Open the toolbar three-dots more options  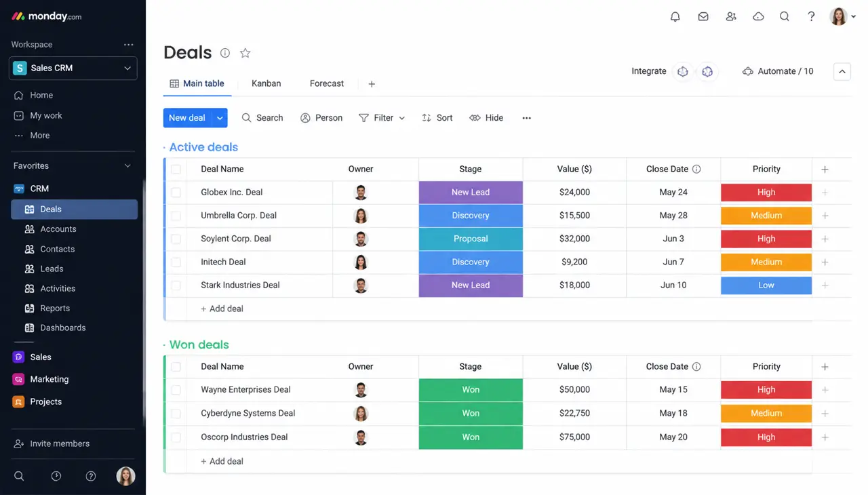(x=526, y=118)
